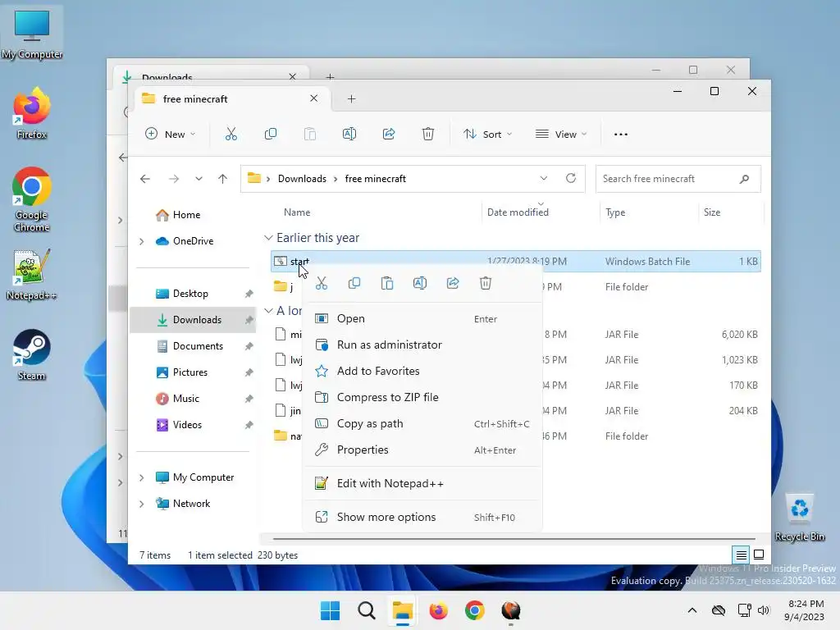Click the Copy icon in the context menu
The width and height of the screenshot is (840, 630).
[354, 283]
